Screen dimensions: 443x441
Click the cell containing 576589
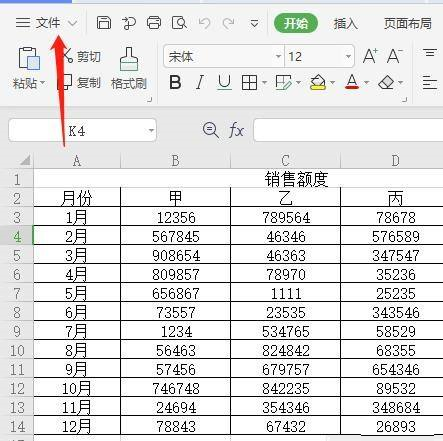(395, 236)
